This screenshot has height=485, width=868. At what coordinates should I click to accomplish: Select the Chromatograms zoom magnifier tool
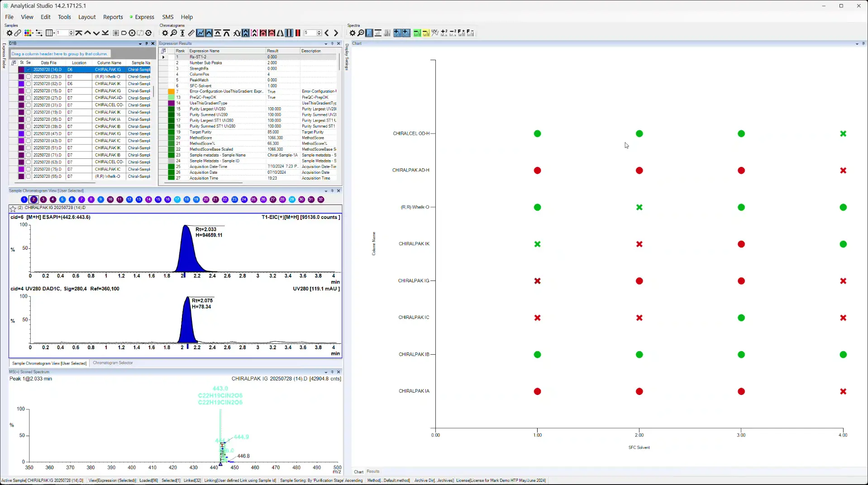[174, 33]
